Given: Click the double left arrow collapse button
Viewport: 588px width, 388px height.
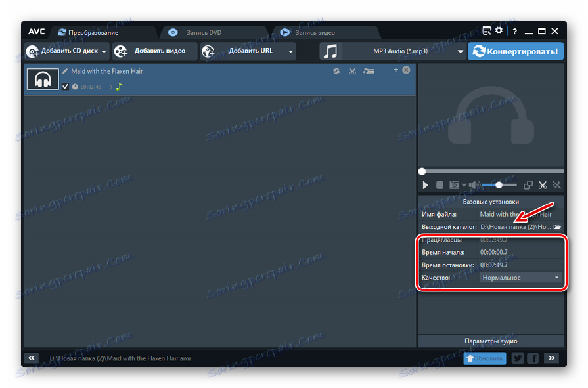Looking at the screenshot, I should click(x=32, y=358).
